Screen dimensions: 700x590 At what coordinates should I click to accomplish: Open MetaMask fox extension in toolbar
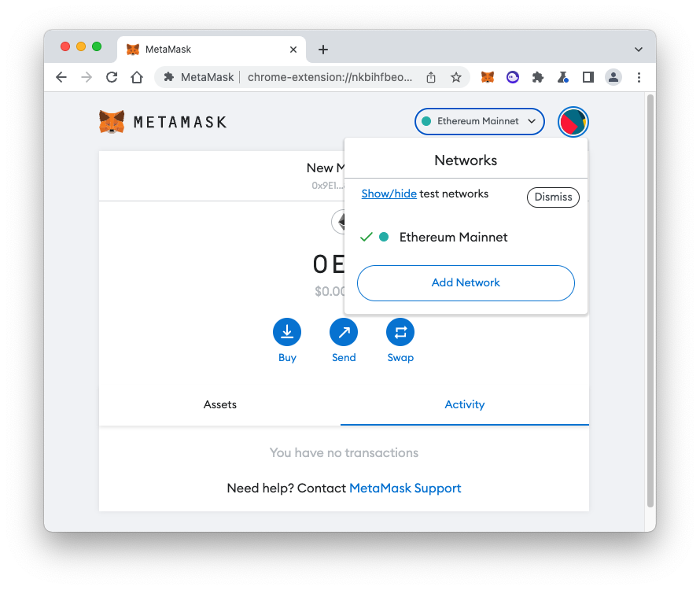488,77
